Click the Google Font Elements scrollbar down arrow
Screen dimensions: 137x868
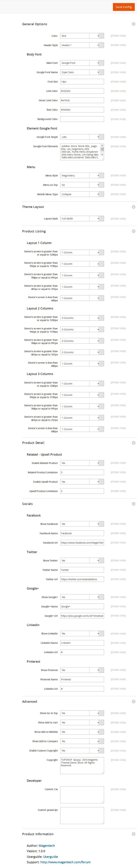102,155
